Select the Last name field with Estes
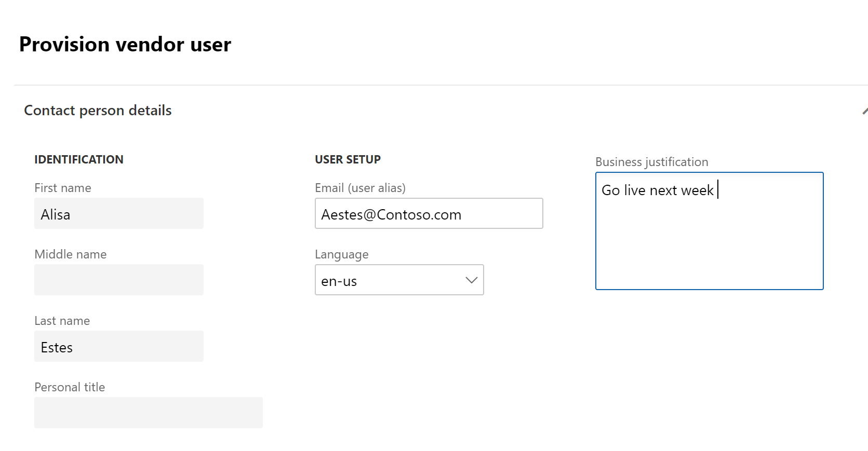This screenshot has height=451, width=868. 118,347
